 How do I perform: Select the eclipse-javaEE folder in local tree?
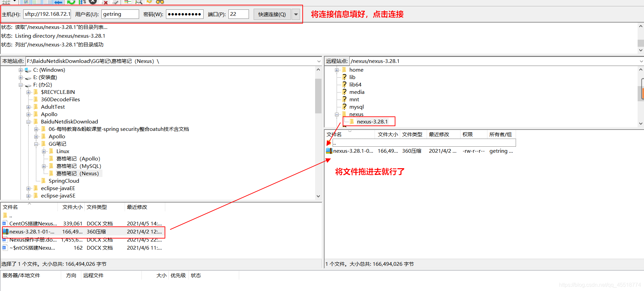tap(58, 188)
